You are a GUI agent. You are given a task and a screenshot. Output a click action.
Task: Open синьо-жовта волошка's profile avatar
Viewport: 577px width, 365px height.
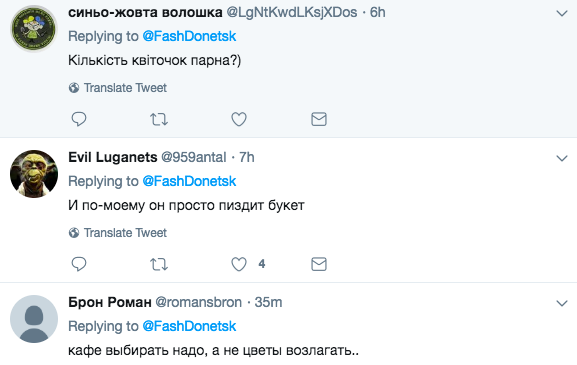click(x=34, y=29)
